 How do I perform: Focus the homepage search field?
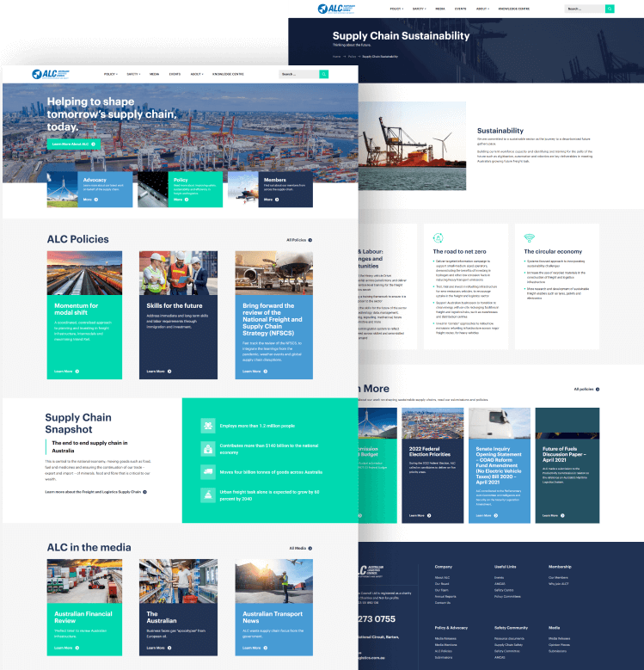[x=299, y=74]
